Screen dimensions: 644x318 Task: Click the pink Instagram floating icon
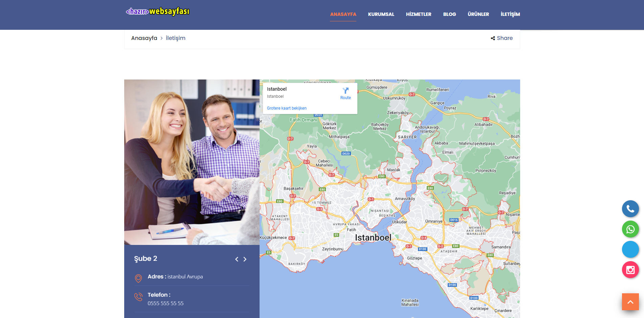click(x=630, y=270)
